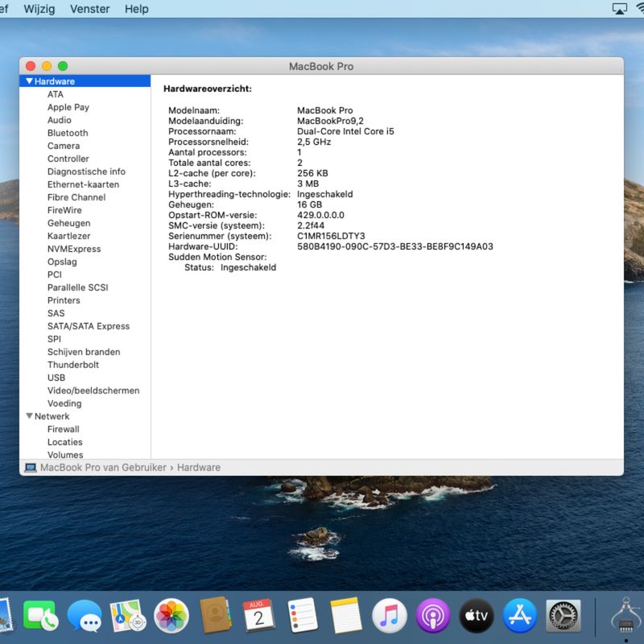
Task: Select the Hardware category row in sidebar
Action: (x=85, y=81)
